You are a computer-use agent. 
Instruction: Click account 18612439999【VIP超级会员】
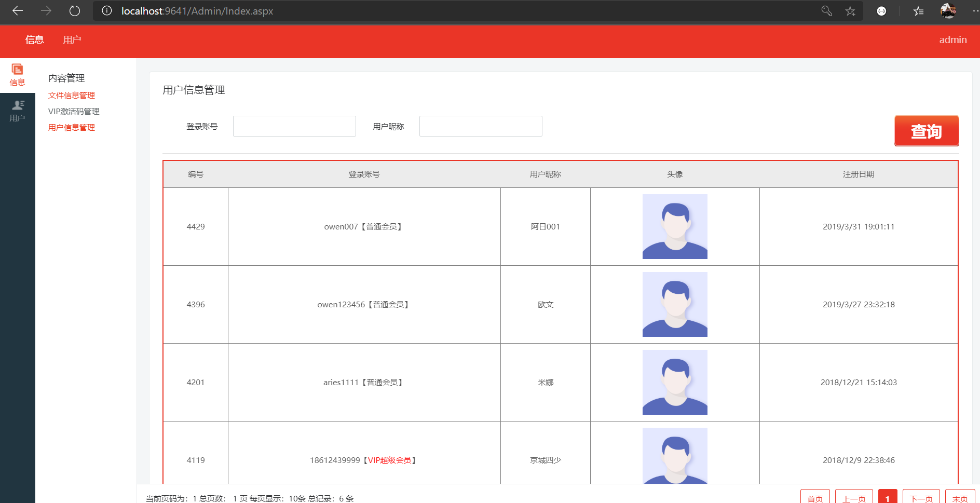click(x=364, y=460)
